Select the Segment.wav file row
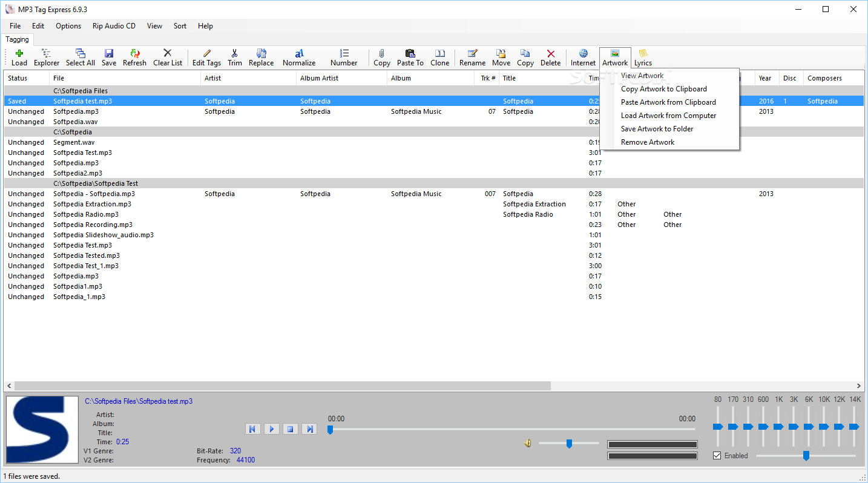 point(434,142)
